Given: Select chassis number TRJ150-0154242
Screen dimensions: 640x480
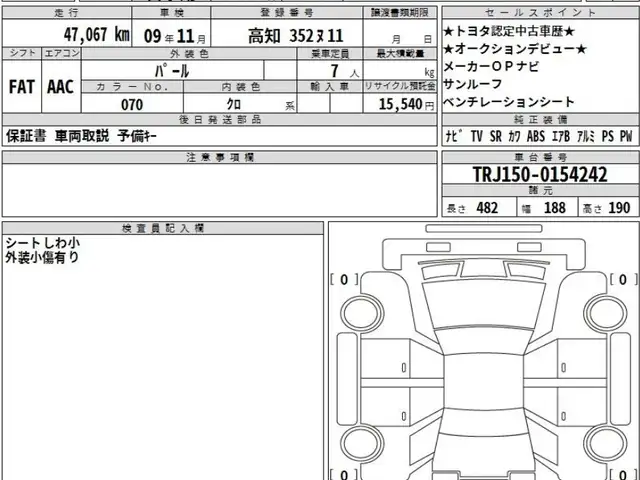Looking at the screenshot, I should 540,174.
